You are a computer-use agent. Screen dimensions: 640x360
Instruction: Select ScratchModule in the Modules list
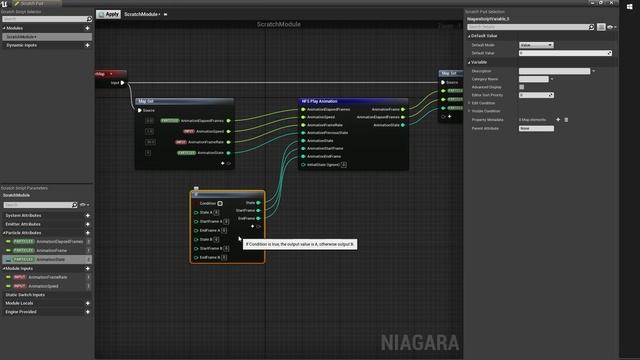47,37
